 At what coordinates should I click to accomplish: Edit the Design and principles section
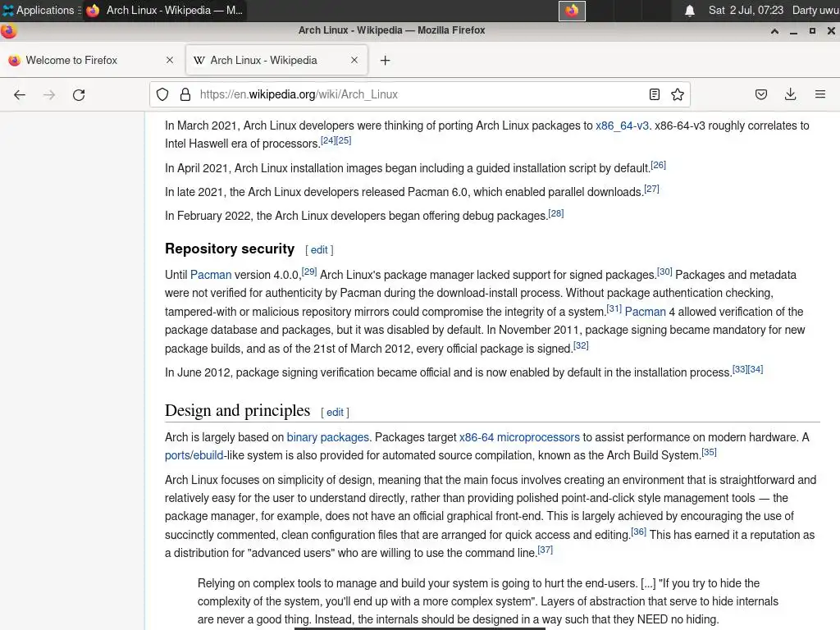pos(335,413)
